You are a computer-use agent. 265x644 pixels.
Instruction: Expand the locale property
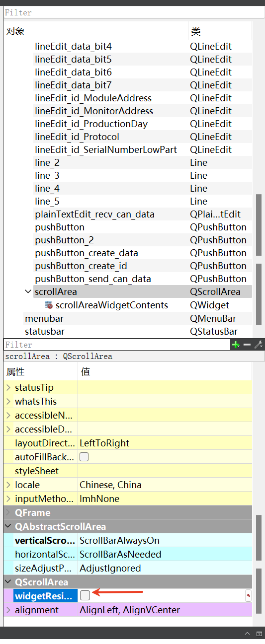click(x=8, y=485)
